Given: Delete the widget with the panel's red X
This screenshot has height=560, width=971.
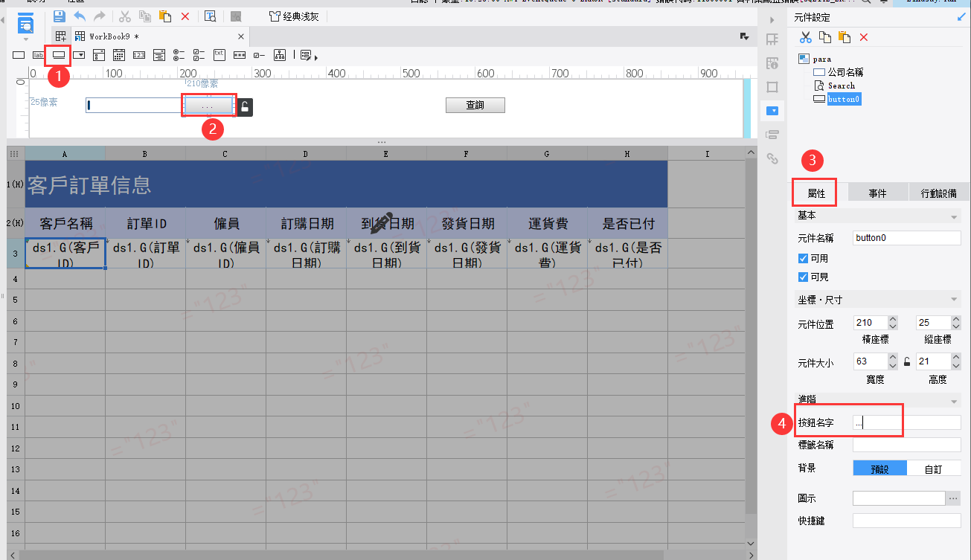Looking at the screenshot, I should coord(864,37).
